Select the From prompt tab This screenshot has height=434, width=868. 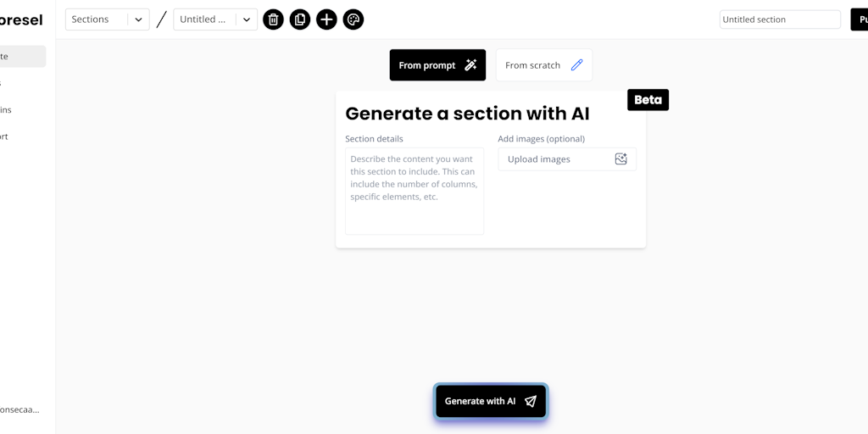(437, 65)
